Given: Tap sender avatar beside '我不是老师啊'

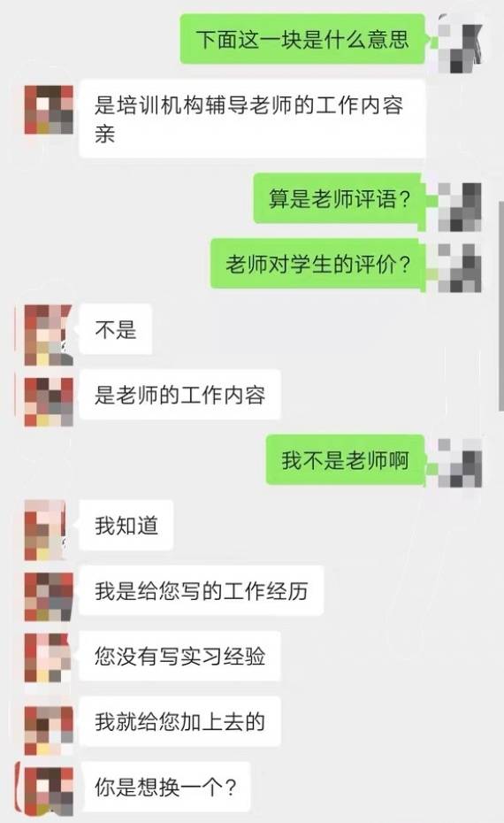Looking at the screenshot, I should (460, 463).
